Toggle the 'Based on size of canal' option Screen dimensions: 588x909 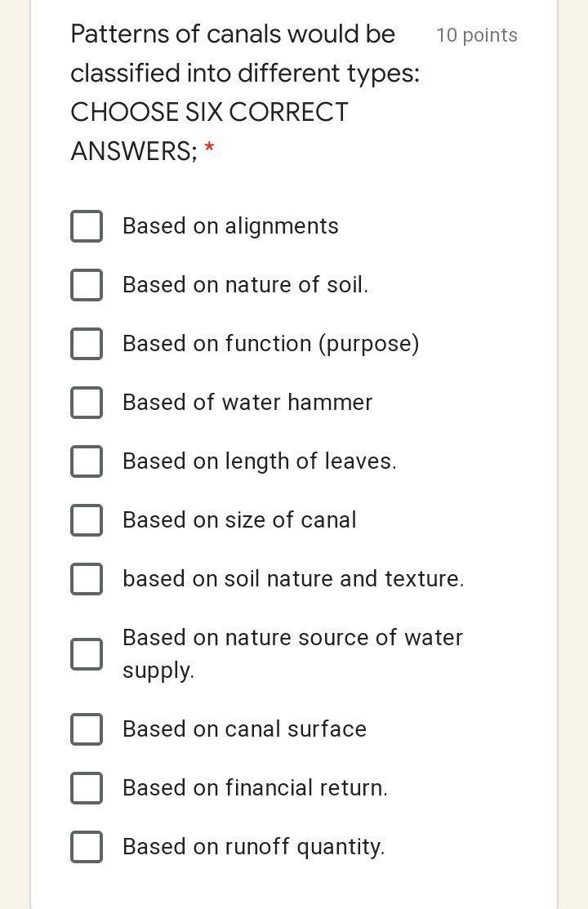(x=239, y=520)
